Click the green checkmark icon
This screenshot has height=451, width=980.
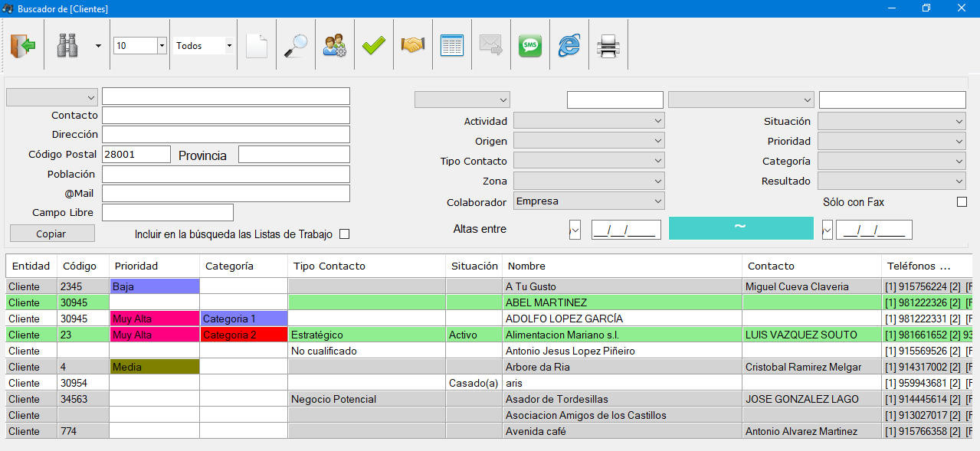[x=374, y=46]
